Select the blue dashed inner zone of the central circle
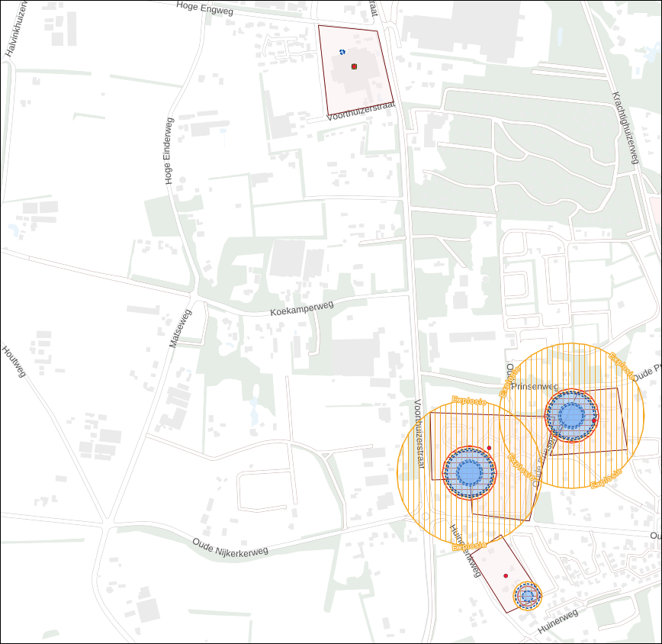 (471, 474)
